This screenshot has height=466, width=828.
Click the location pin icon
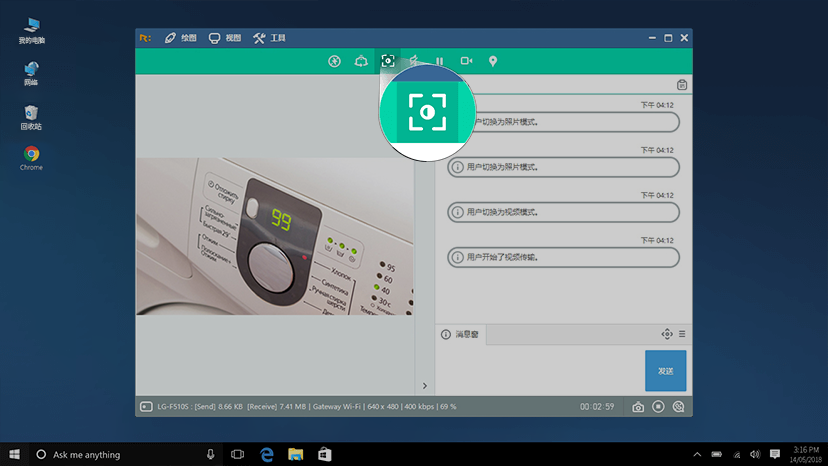(493, 61)
